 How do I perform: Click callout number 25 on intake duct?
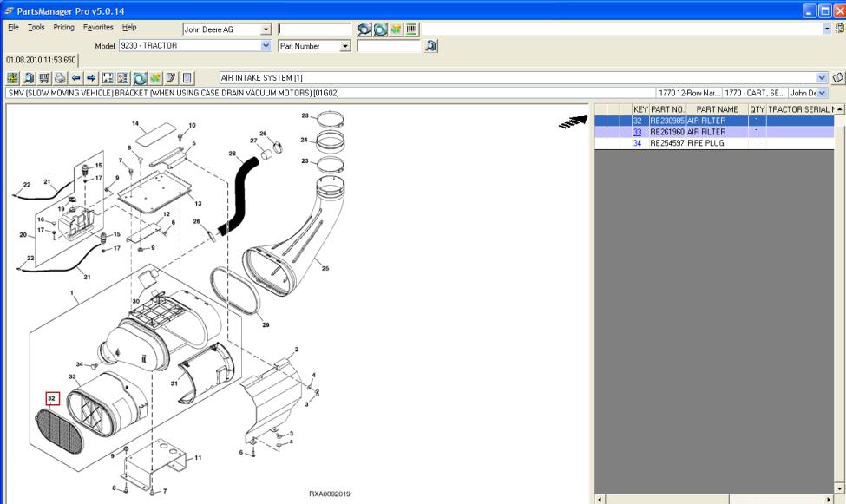coord(325,268)
